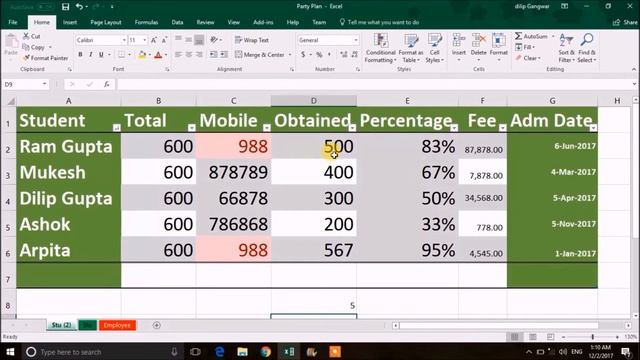Increase the font size
Viewport: 640px width, 360px height.
point(154,40)
